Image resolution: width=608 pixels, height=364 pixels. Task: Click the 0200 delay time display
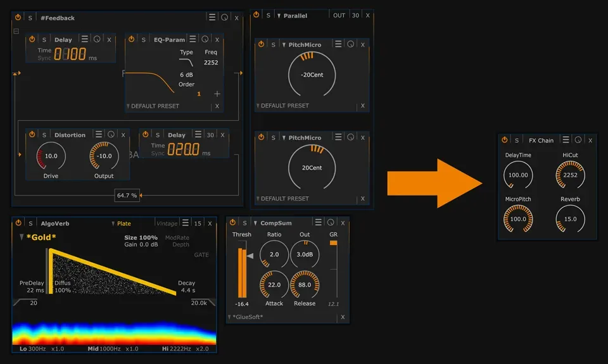[x=184, y=149]
